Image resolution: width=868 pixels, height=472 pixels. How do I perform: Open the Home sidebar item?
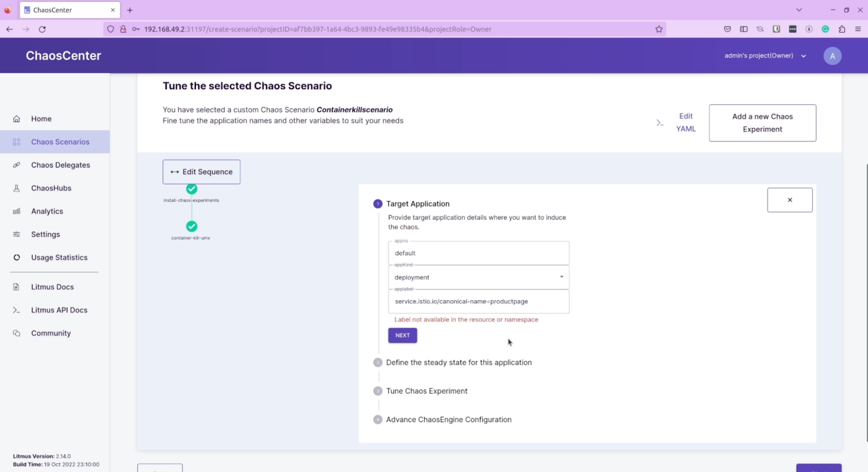[x=41, y=119]
